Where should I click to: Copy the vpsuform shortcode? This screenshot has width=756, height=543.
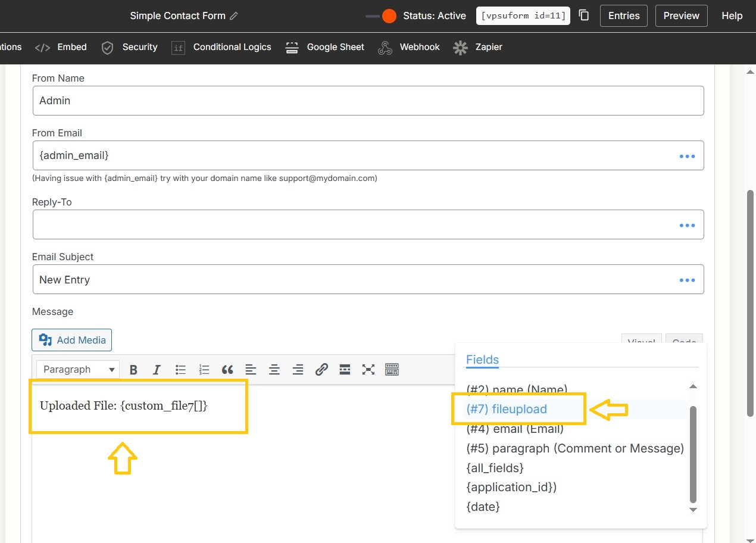[584, 16]
